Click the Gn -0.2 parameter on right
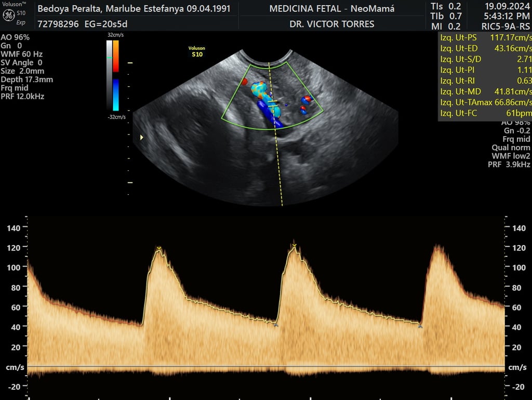 (517, 130)
